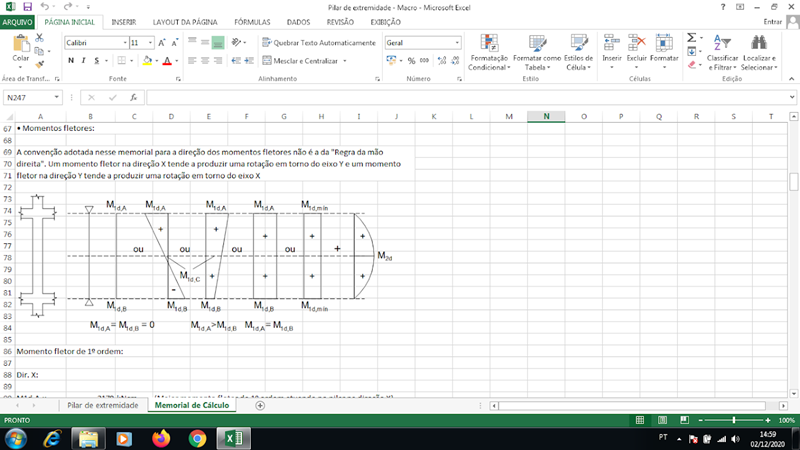This screenshot has width=800, height=450.
Task: Increase font size with the larger A icon
Action: pos(162,43)
